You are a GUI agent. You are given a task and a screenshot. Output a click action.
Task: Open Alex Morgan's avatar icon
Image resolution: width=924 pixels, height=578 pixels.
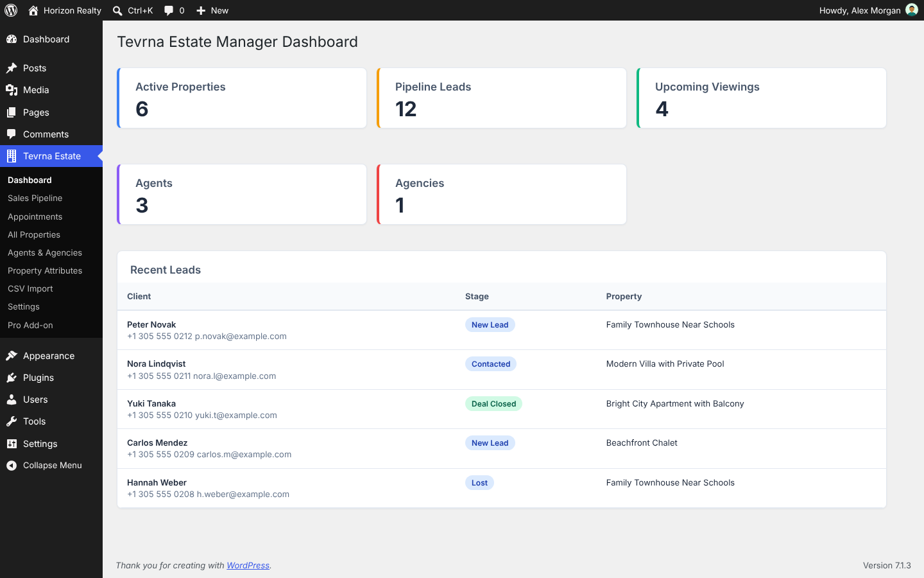(911, 10)
